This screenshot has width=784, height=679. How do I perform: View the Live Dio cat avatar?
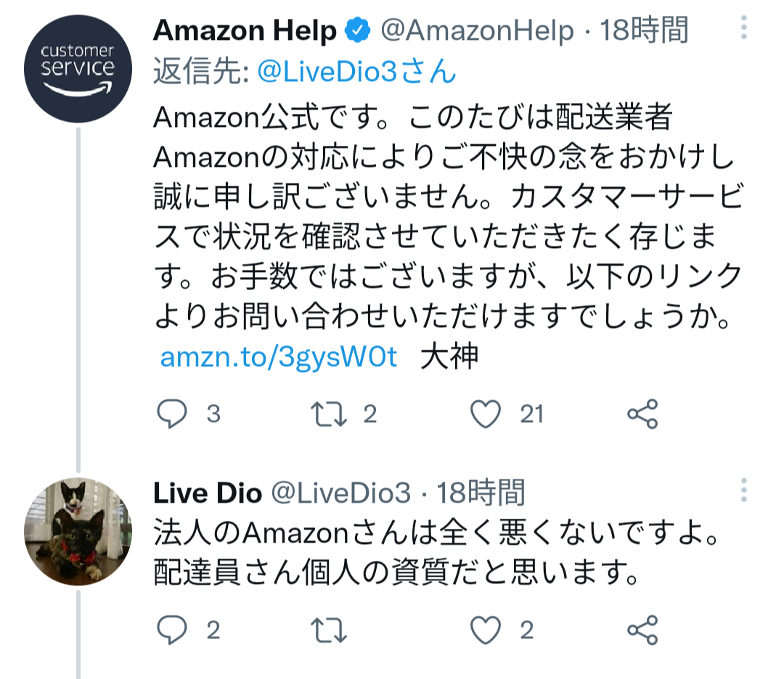(x=78, y=532)
